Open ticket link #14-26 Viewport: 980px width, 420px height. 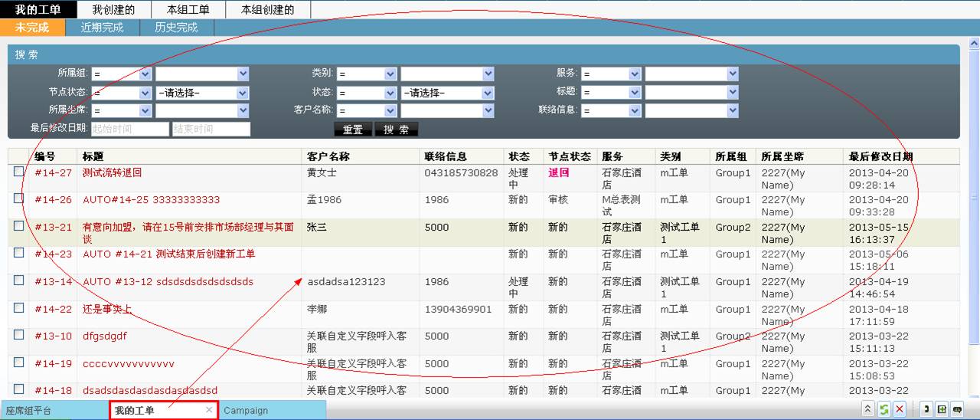[53, 200]
